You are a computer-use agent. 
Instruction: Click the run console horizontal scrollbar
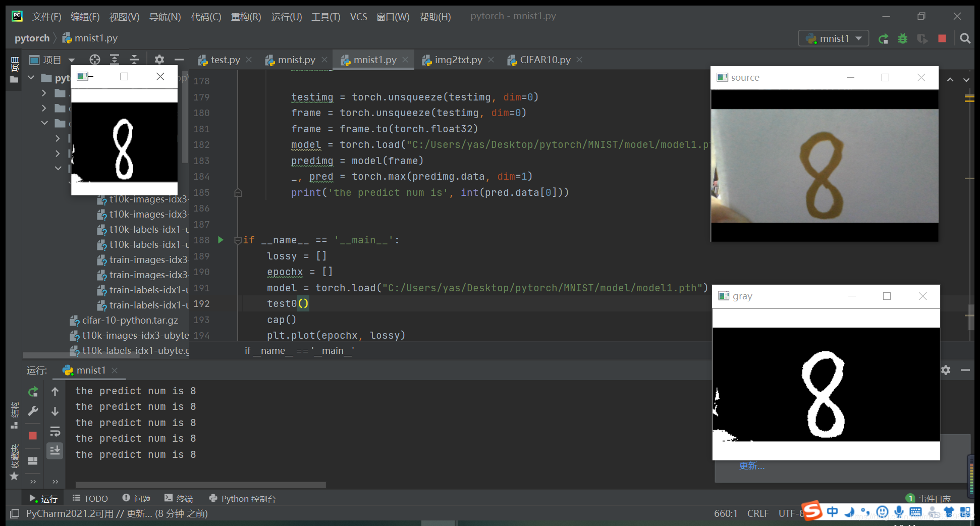tap(201, 485)
